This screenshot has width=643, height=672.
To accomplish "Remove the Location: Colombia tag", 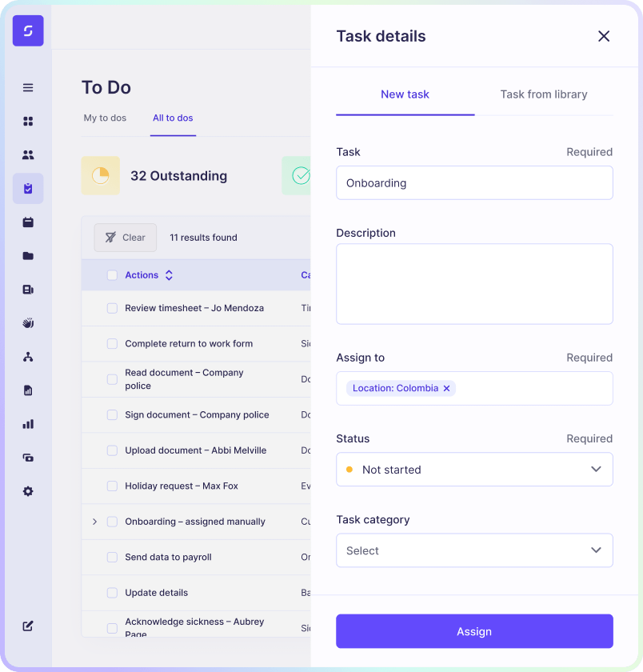I will pyautogui.click(x=447, y=389).
